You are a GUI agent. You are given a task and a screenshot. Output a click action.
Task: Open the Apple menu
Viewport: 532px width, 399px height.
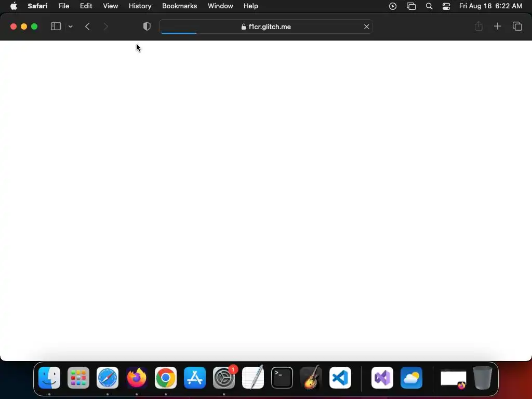click(x=14, y=6)
